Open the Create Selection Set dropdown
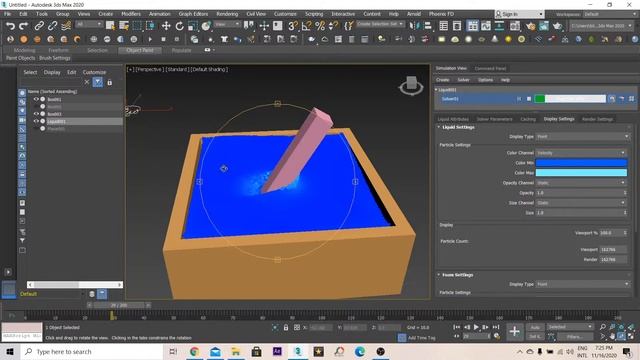 click(x=380, y=24)
